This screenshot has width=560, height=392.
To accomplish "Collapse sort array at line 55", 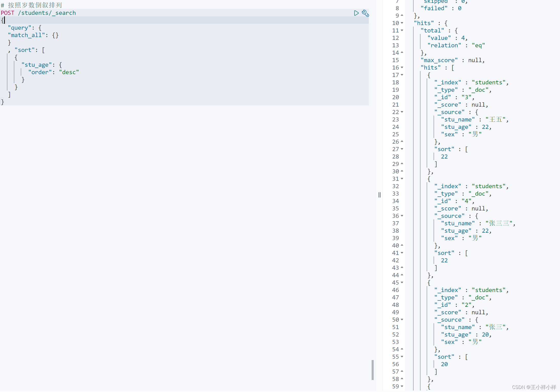I will [x=402, y=357].
